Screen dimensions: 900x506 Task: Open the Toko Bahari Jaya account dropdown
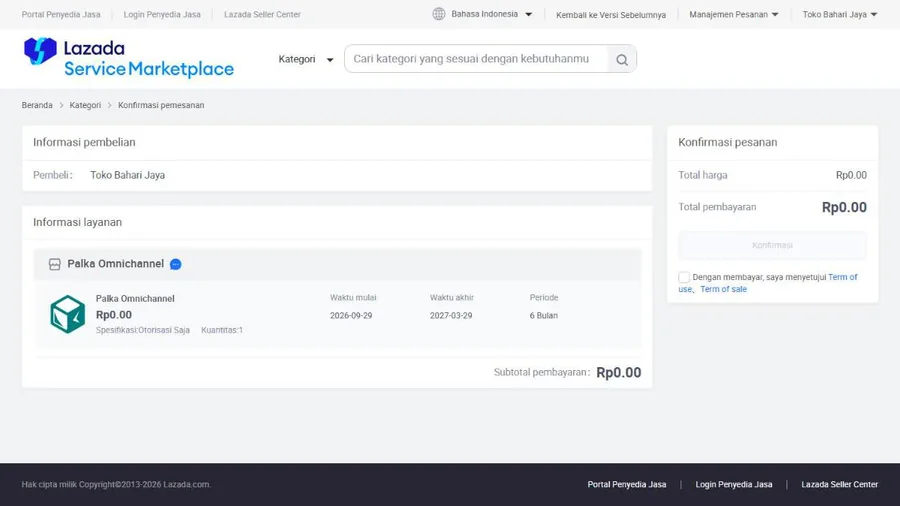[840, 14]
